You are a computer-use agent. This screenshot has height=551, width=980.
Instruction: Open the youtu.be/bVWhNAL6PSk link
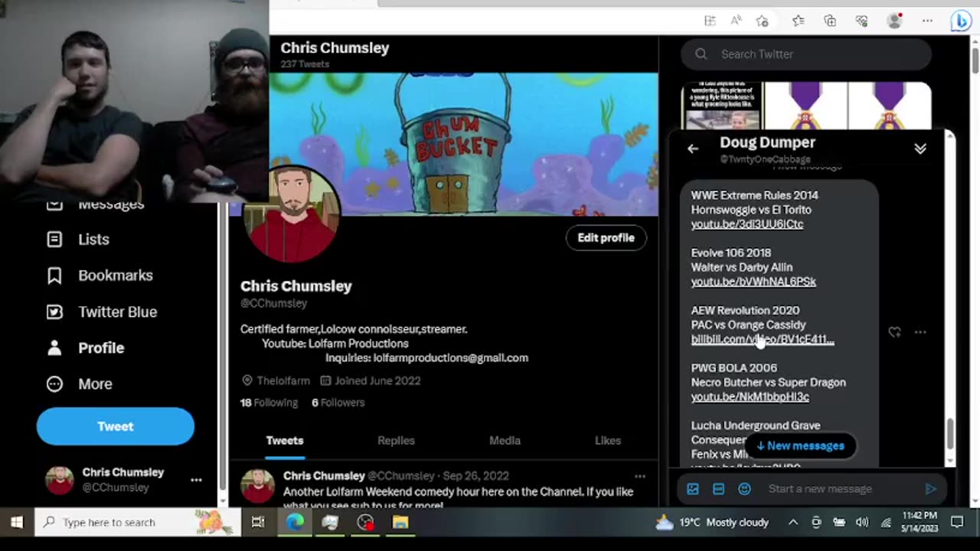pos(753,282)
